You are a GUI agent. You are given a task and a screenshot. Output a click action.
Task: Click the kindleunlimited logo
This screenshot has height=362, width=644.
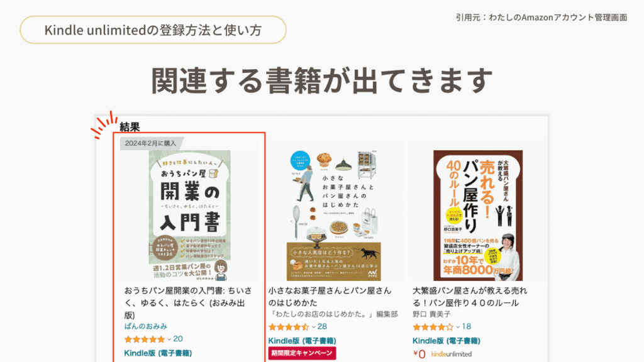pos(452,354)
